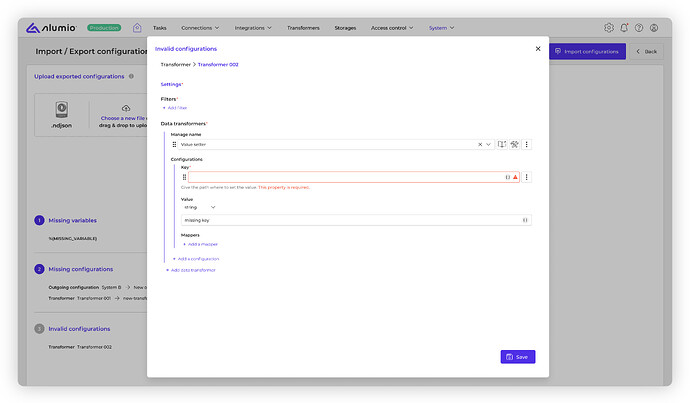690x403 pixels.
Task: Click the red warning icon in Key field
Action: (x=515, y=177)
